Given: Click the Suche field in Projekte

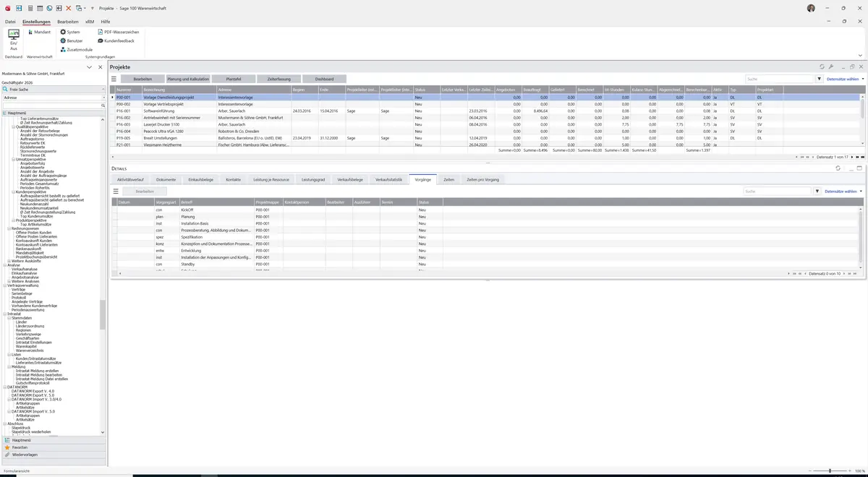Looking at the screenshot, I should (779, 79).
